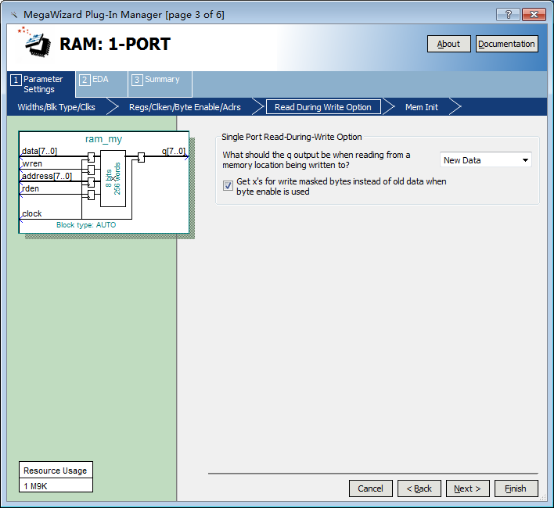The image size is (554, 509).
Task: Click the Summary step number 3 icon
Action: [136, 80]
